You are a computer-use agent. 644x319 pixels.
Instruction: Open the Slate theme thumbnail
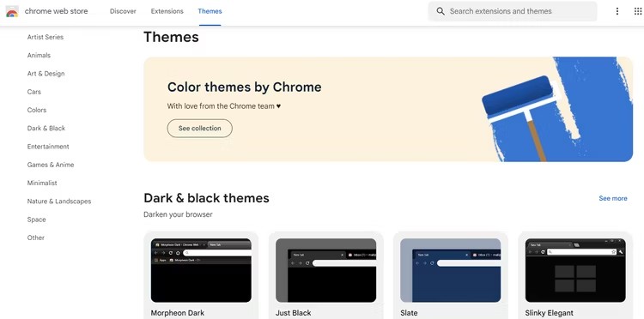point(451,271)
